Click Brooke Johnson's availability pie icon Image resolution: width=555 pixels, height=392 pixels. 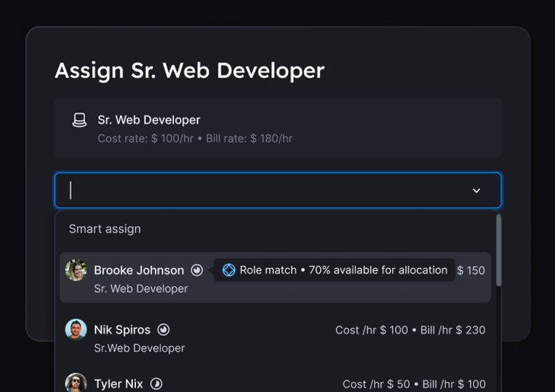coord(197,270)
